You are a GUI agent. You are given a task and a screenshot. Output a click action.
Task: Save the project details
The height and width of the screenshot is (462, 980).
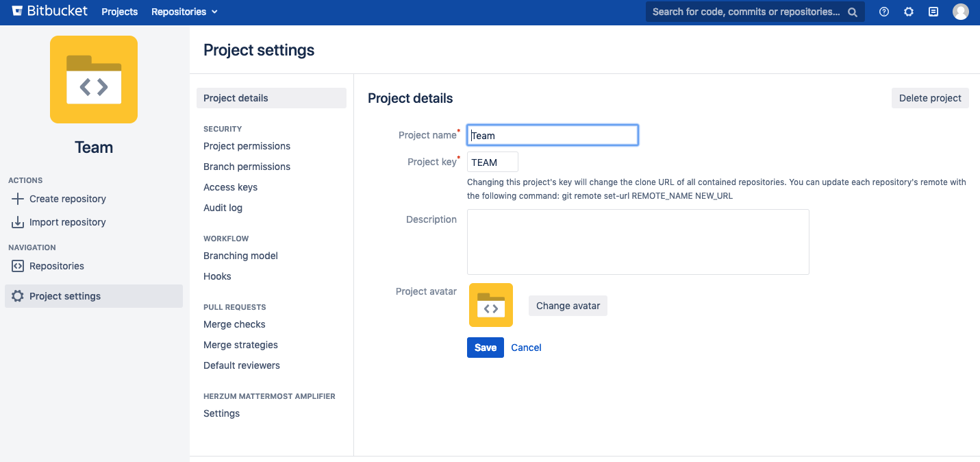coord(485,348)
